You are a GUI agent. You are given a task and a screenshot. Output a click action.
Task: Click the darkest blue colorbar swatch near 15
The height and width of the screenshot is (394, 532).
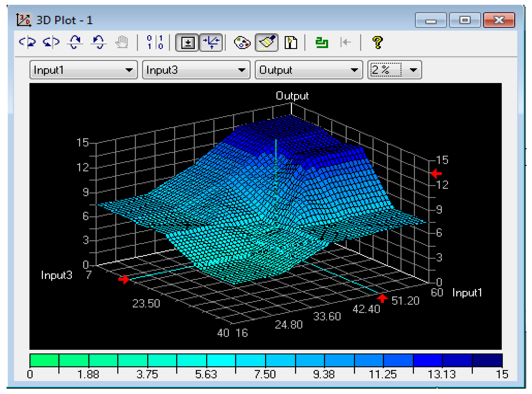tap(487, 360)
